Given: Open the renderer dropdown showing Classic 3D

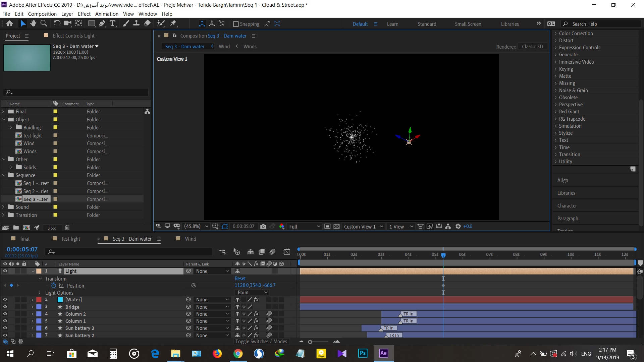Looking at the screenshot, I should (x=531, y=46).
